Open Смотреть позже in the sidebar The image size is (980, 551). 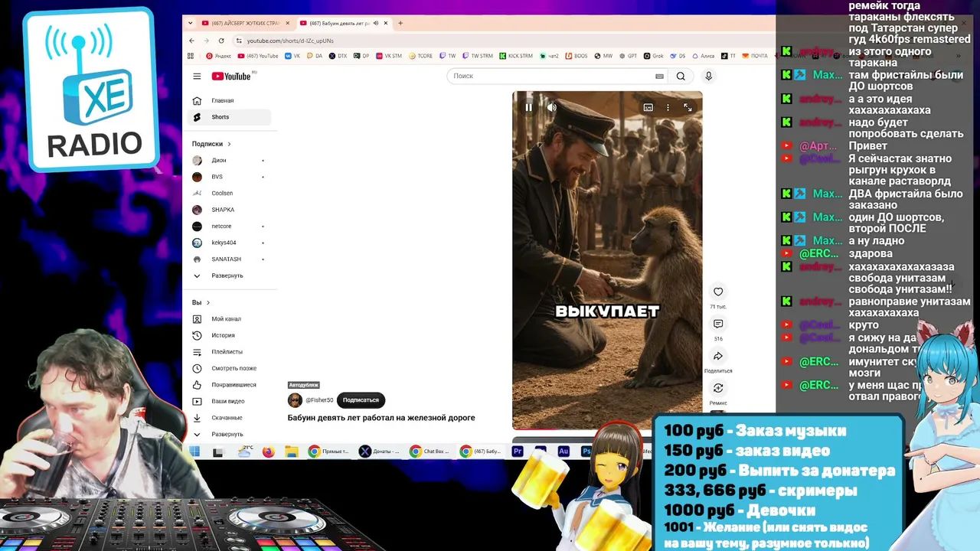click(230, 368)
